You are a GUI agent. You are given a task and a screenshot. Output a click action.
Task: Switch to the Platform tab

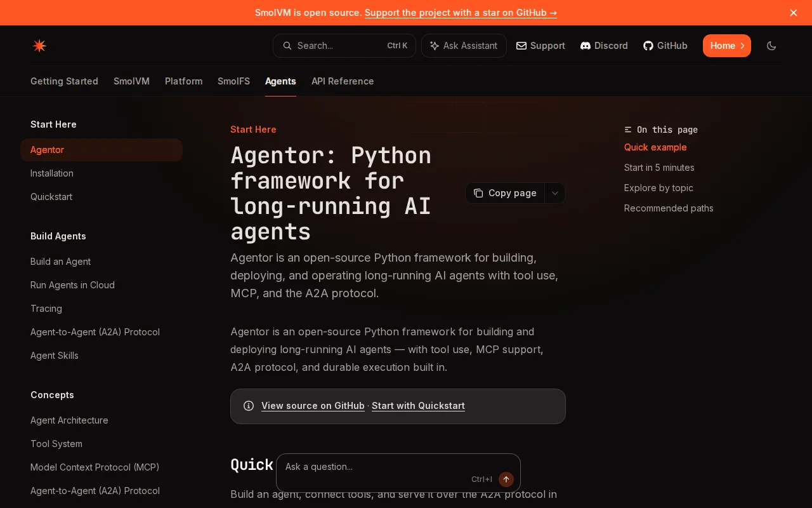click(x=183, y=81)
